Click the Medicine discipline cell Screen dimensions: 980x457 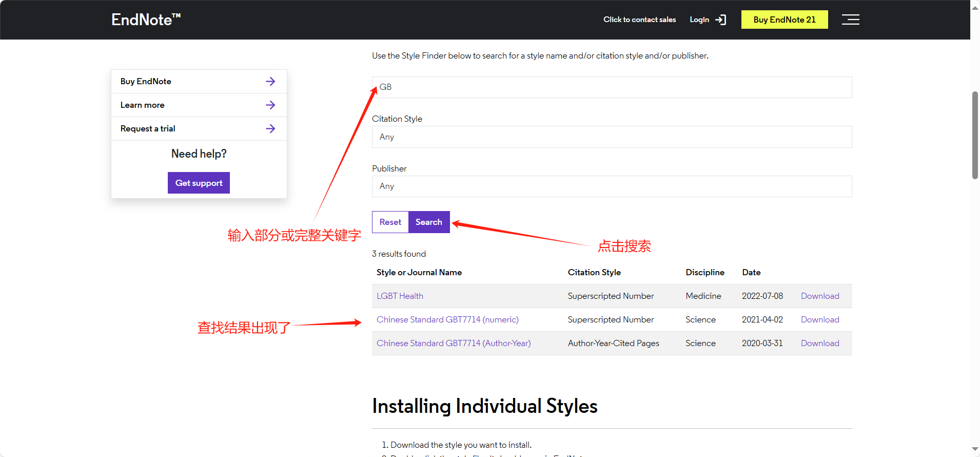coord(703,296)
